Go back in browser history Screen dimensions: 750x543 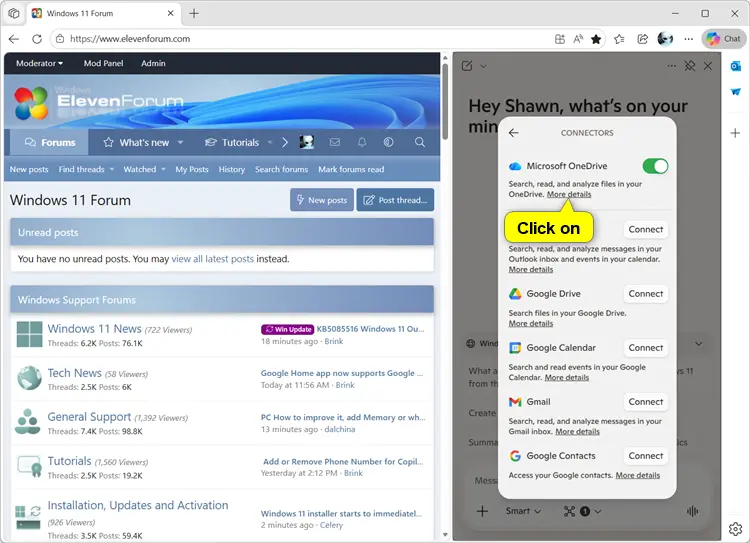pyautogui.click(x=14, y=39)
